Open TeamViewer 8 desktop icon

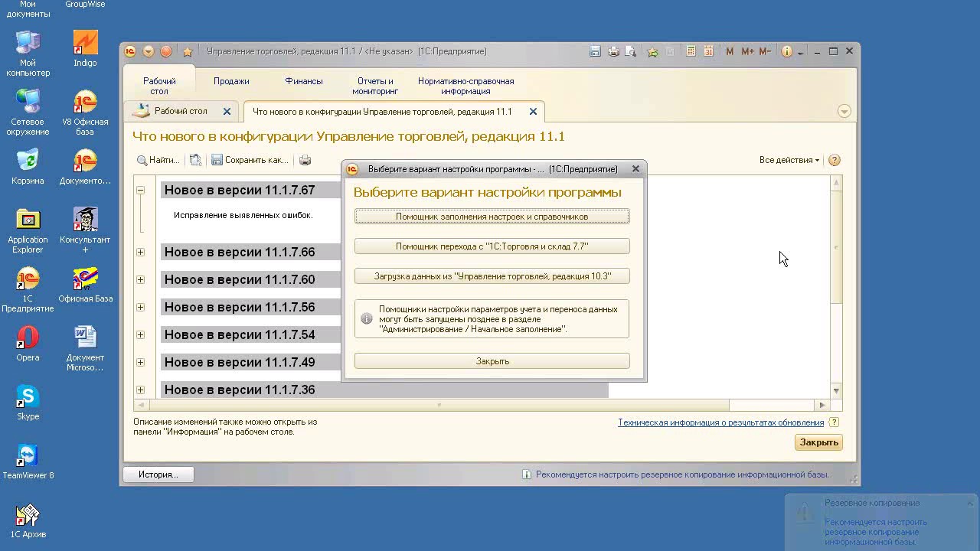click(28, 461)
